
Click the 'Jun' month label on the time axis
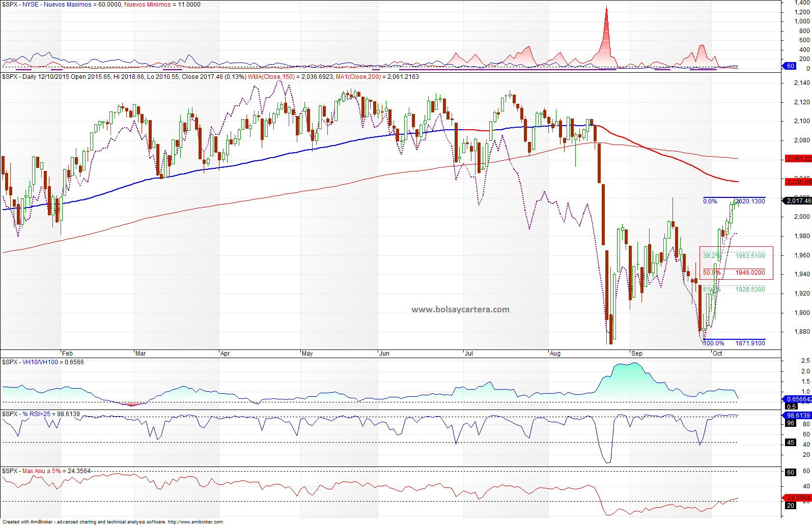384,354
